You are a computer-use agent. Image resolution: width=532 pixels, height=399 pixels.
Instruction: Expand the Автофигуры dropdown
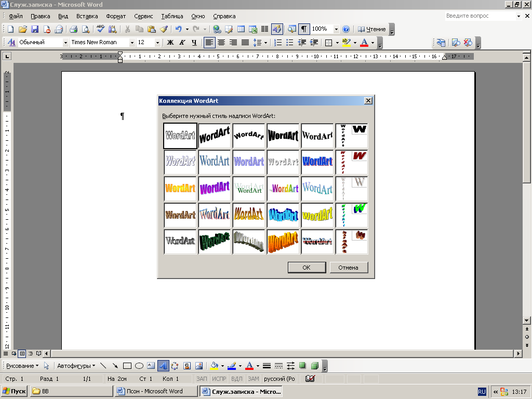[76, 366]
